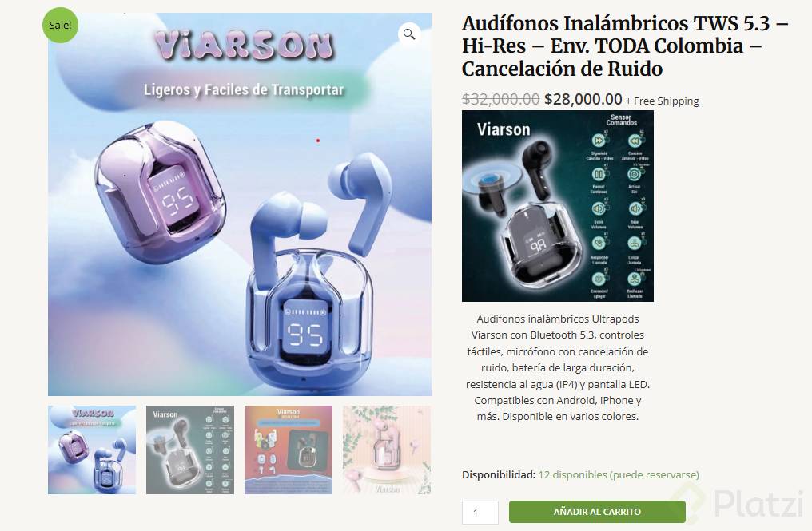Select the pink floral earbuds thumbnail
The width and height of the screenshot is (812, 531).
click(x=387, y=450)
